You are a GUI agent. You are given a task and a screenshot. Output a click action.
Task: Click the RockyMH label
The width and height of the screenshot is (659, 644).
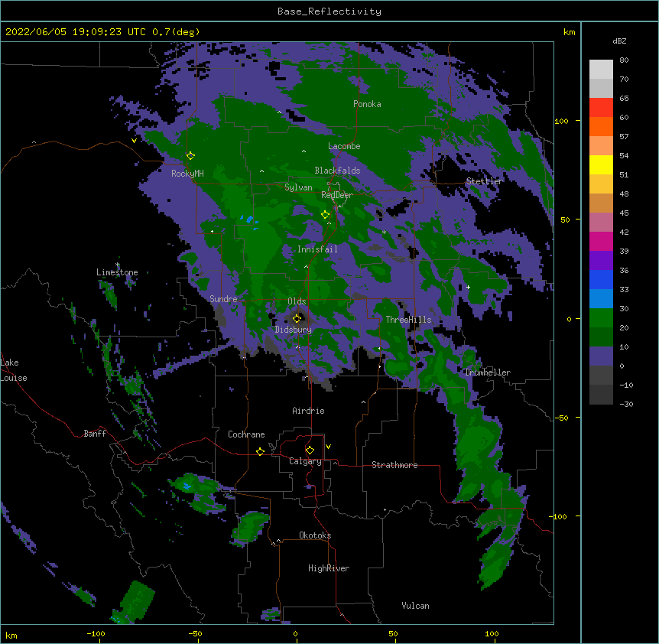[x=187, y=174]
